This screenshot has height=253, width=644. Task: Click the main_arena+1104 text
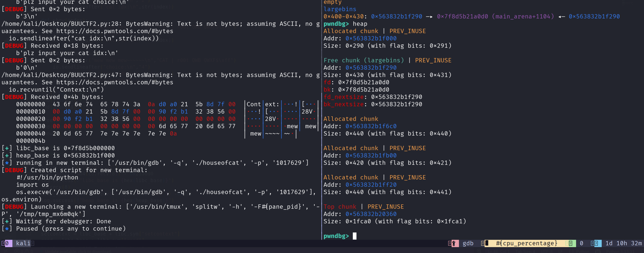point(523,16)
